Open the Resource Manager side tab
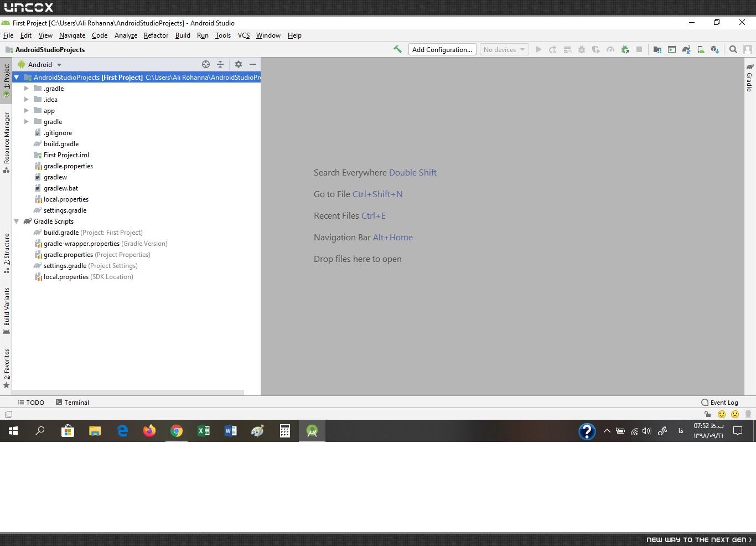Viewport: 756px width, 546px height. [7, 142]
